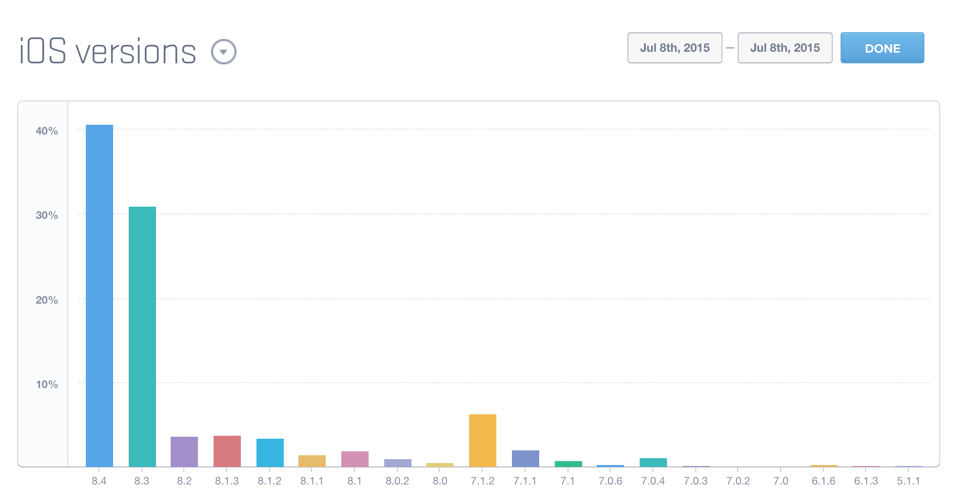Image resolution: width=980 pixels, height=504 pixels.
Task: Expand the chart title disclosure arrow
Action: [x=224, y=51]
